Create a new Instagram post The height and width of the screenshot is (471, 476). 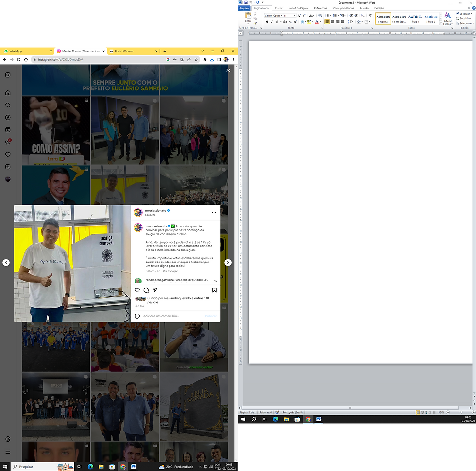pyautogui.click(x=8, y=167)
